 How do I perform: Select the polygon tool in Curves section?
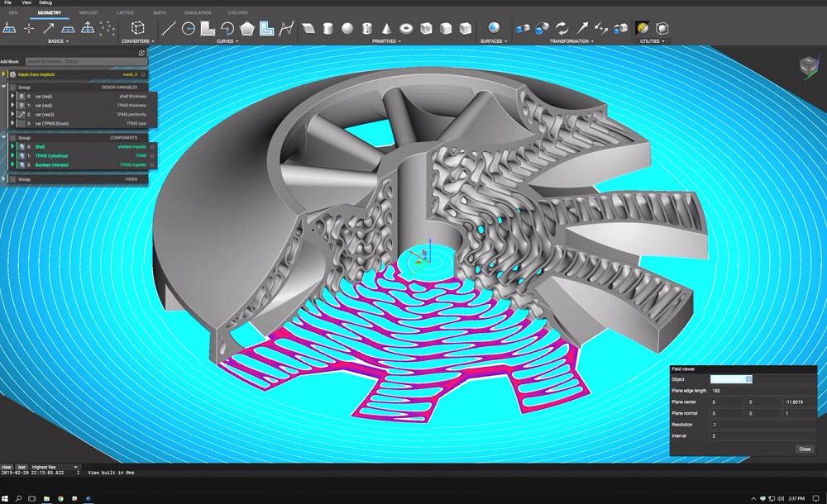(x=247, y=27)
